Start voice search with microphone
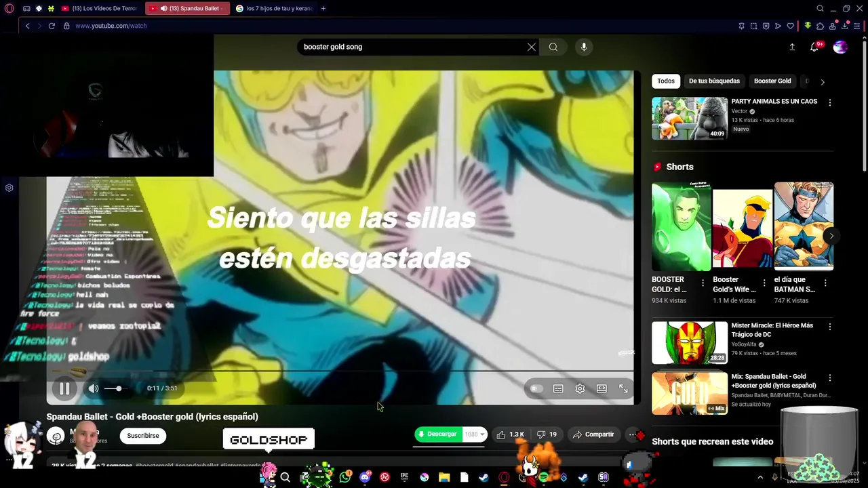The width and height of the screenshot is (868, 488). tap(584, 47)
